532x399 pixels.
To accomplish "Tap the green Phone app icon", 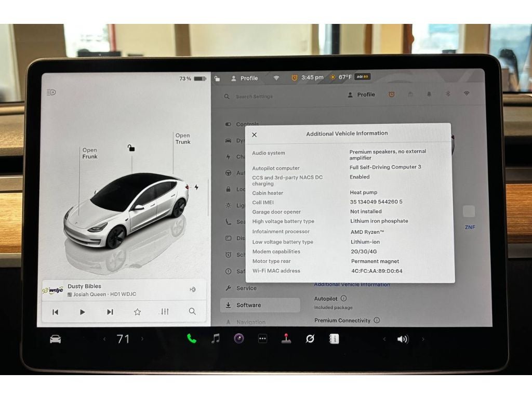I will click(192, 339).
